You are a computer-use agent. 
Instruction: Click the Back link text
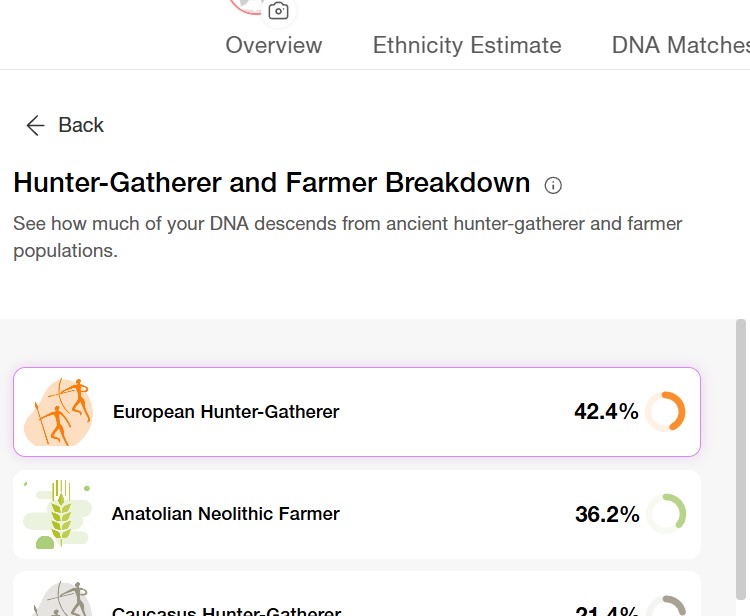tap(81, 125)
